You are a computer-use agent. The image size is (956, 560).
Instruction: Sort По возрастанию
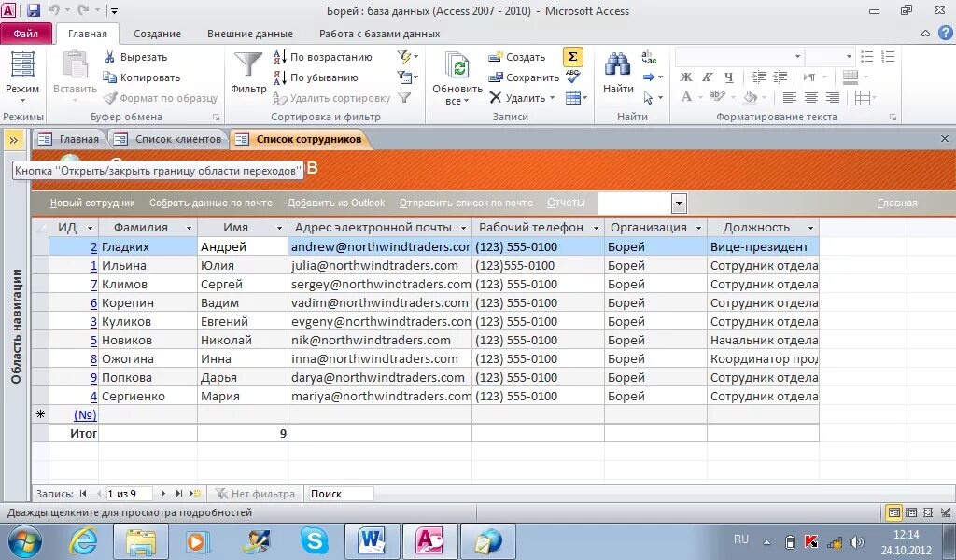[x=322, y=57]
